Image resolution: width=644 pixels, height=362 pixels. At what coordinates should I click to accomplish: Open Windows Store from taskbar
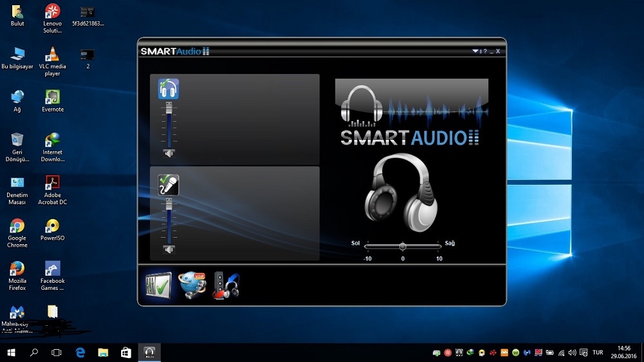[x=126, y=352]
